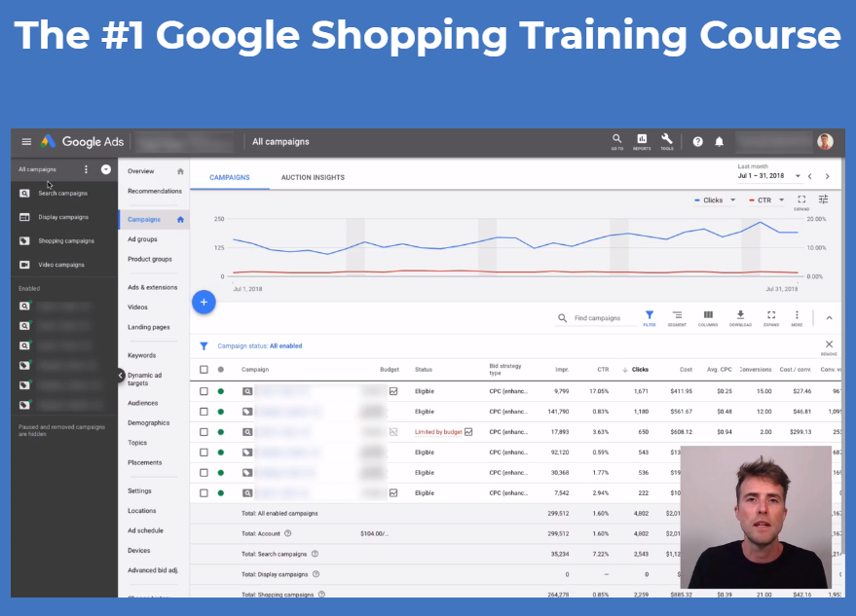Image resolution: width=856 pixels, height=616 pixels.
Task: Open Keywords in the page menu
Action: [x=142, y=355]
